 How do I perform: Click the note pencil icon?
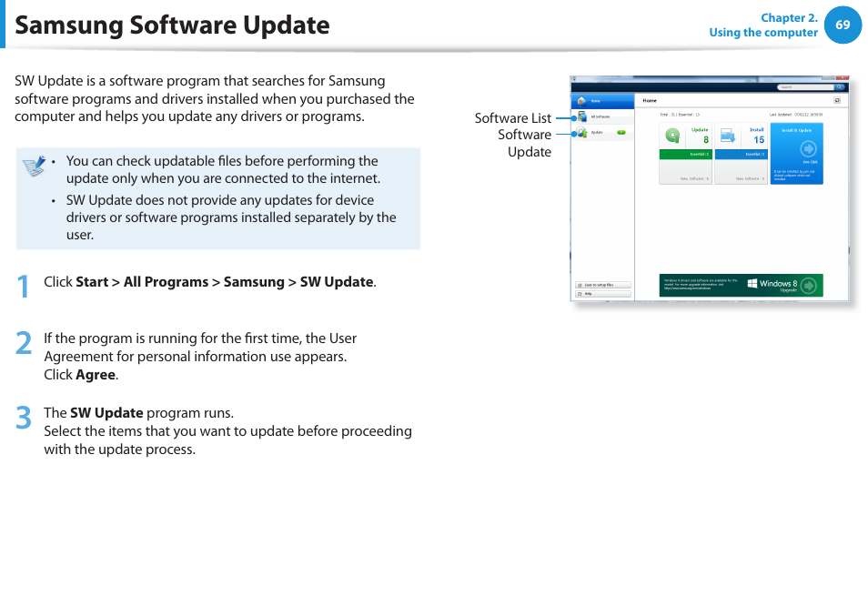(35, 166)
